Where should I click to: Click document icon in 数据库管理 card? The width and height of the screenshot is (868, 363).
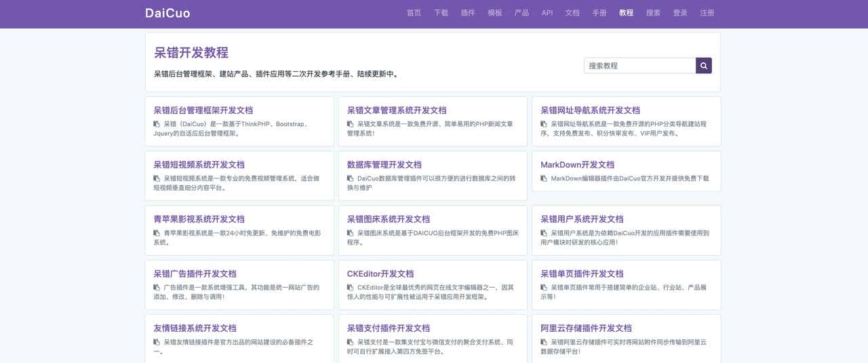pos(351,178)
